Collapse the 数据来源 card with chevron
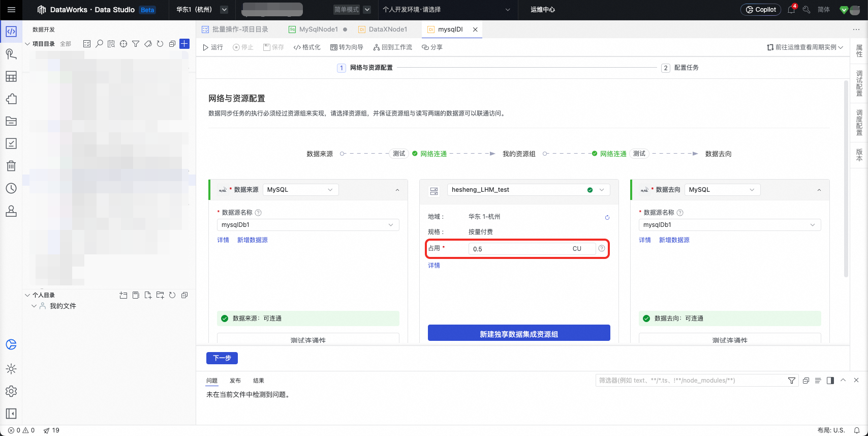This screenshot has height=436, width=868. 397,190
